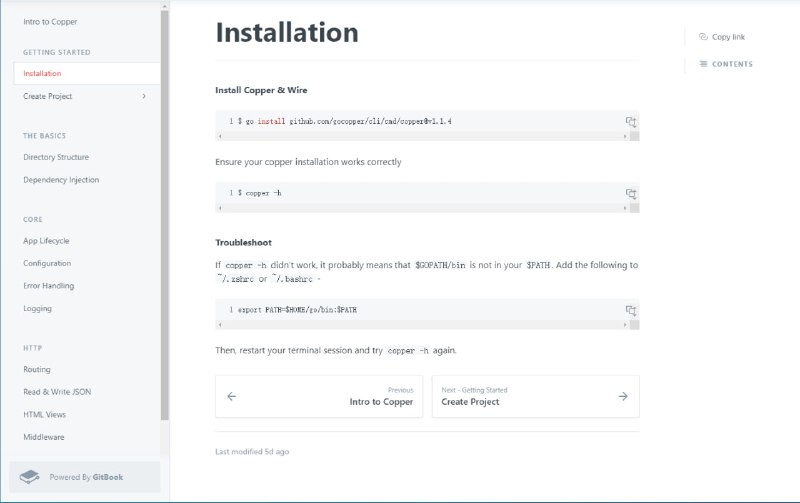Open App Lifecycle page
The image size is (800, 503).
tap(46, 241)
